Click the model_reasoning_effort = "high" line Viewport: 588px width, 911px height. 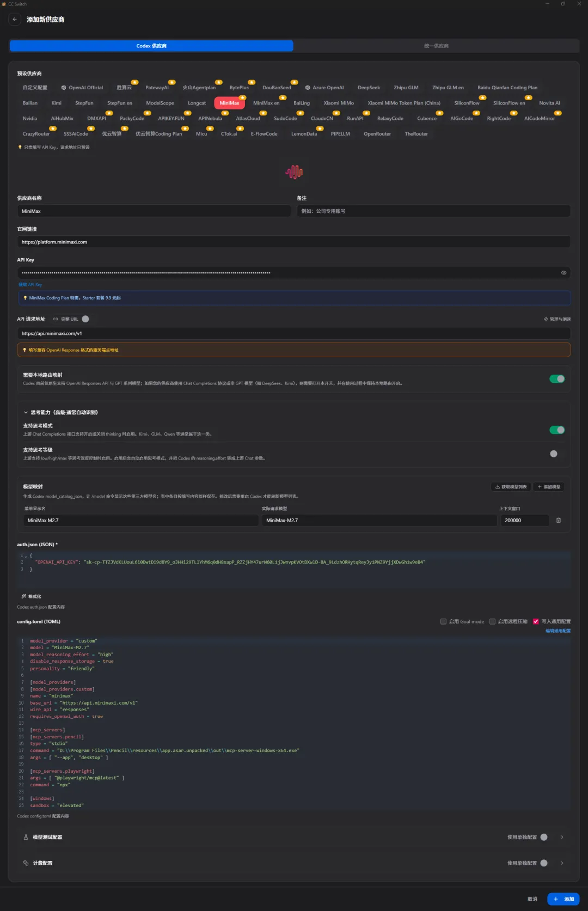72,655
